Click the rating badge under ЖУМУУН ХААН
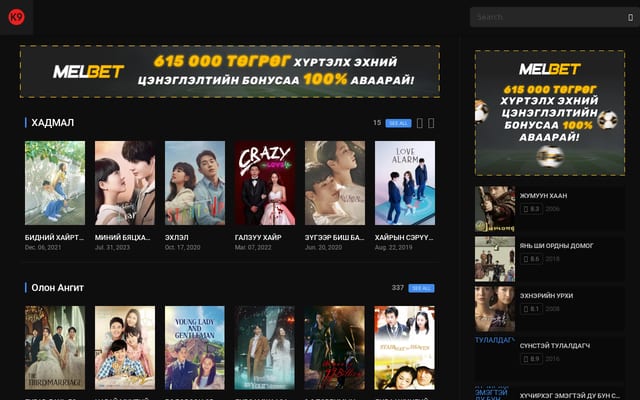Screen dimensions: 640x400 coord(531,209)
